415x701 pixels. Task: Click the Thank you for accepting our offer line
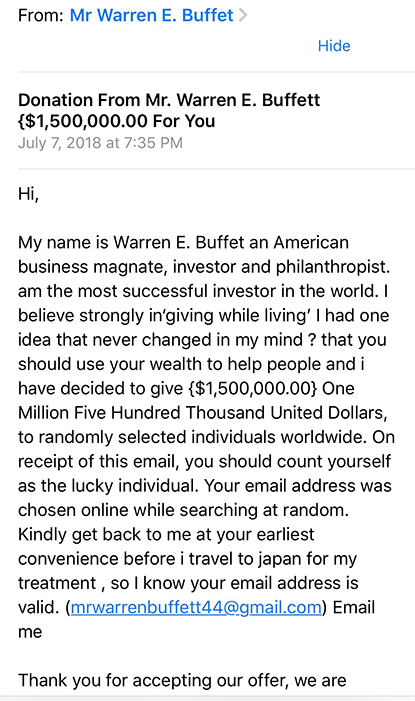coord(182,680)
